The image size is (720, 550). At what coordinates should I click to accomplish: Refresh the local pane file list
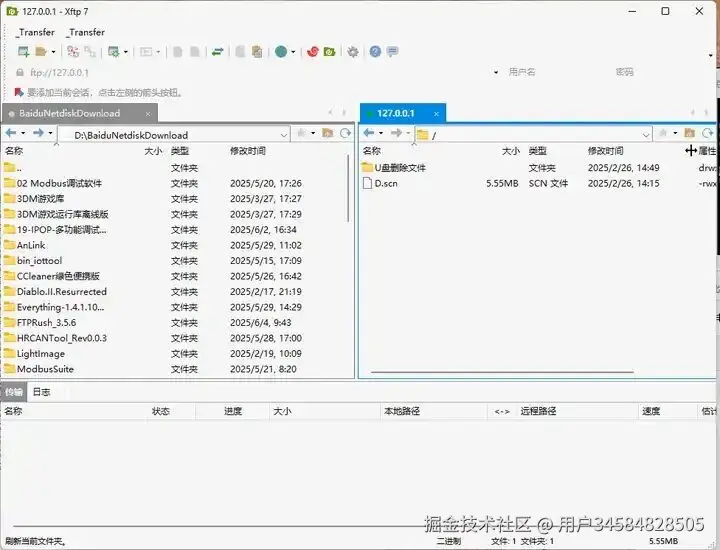(x=345, y=133)
